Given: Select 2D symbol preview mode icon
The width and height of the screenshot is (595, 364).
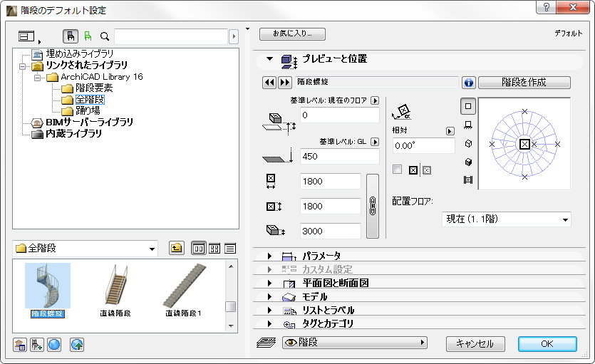Looking at the screenshot, I should 468,107.
